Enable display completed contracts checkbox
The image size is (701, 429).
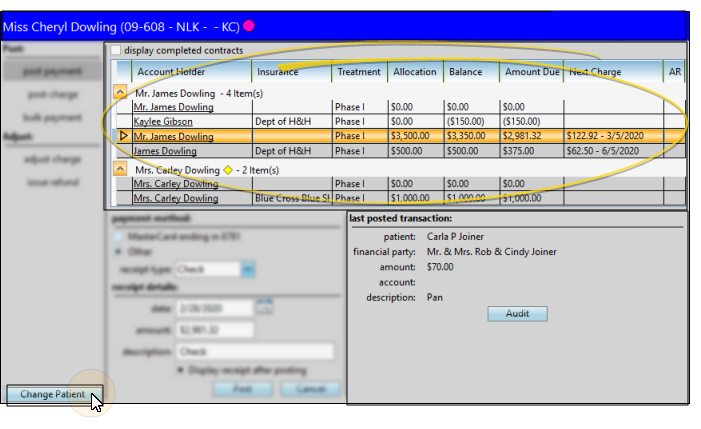116,50
